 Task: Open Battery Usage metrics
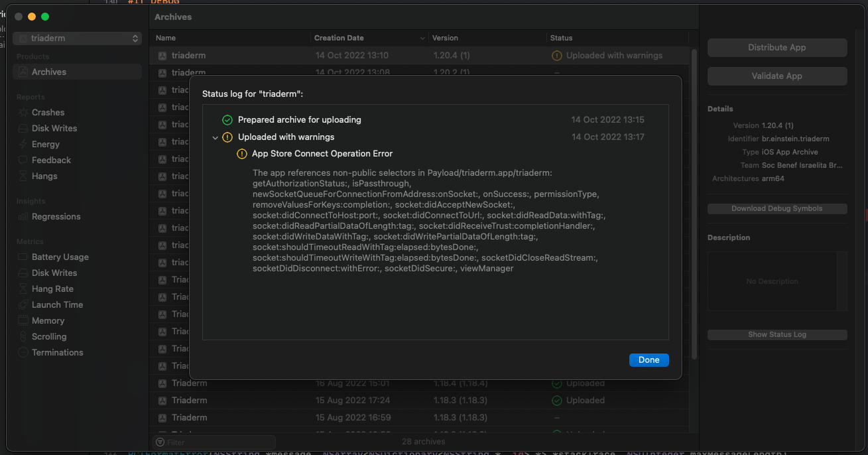coord(60,257)
